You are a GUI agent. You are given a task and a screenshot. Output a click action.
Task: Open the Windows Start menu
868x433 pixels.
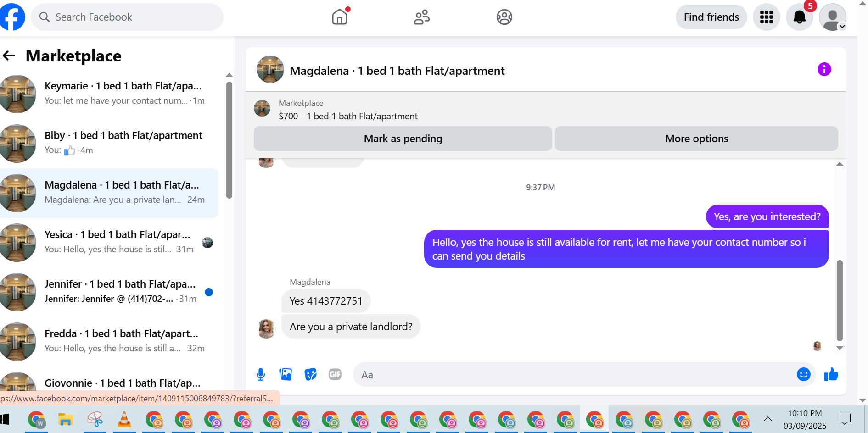tap(5, 419)
